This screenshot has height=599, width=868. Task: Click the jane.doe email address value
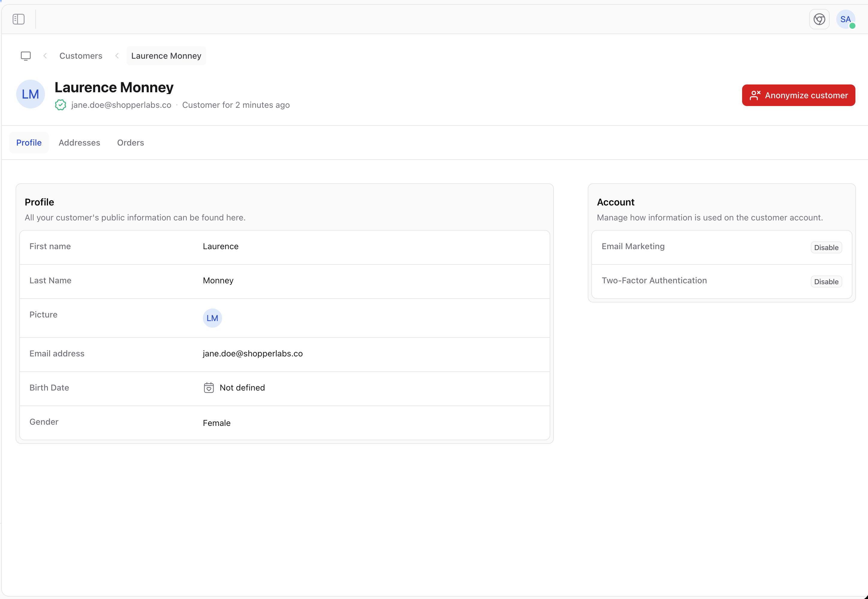(x=252, y=353)
